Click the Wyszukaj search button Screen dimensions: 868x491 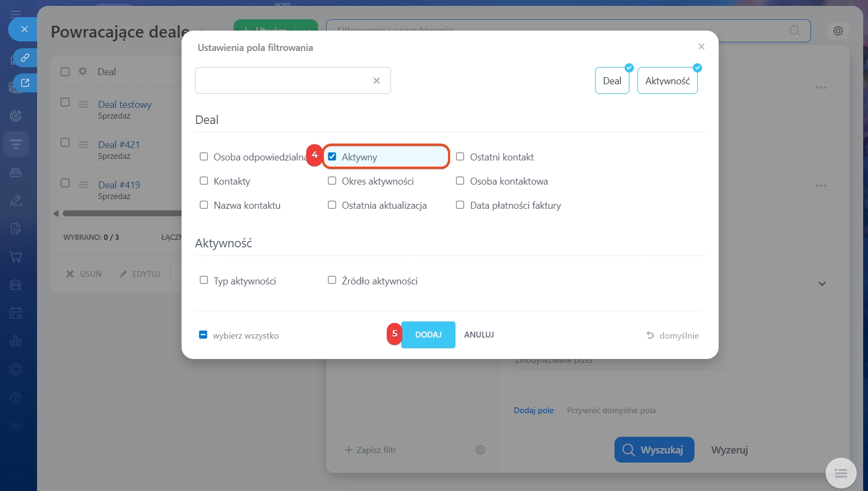click(x=654, y=450)
